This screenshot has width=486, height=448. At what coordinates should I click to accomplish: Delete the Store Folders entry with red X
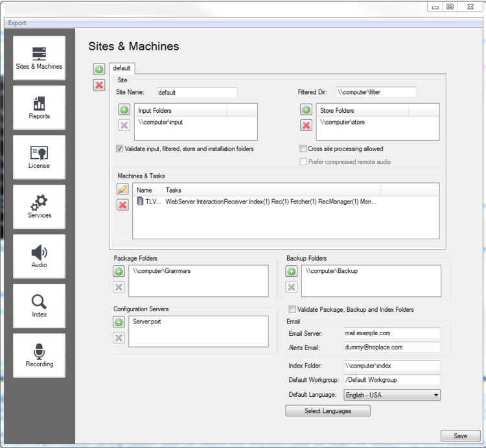pyautogui.click(x=306, y=125)
